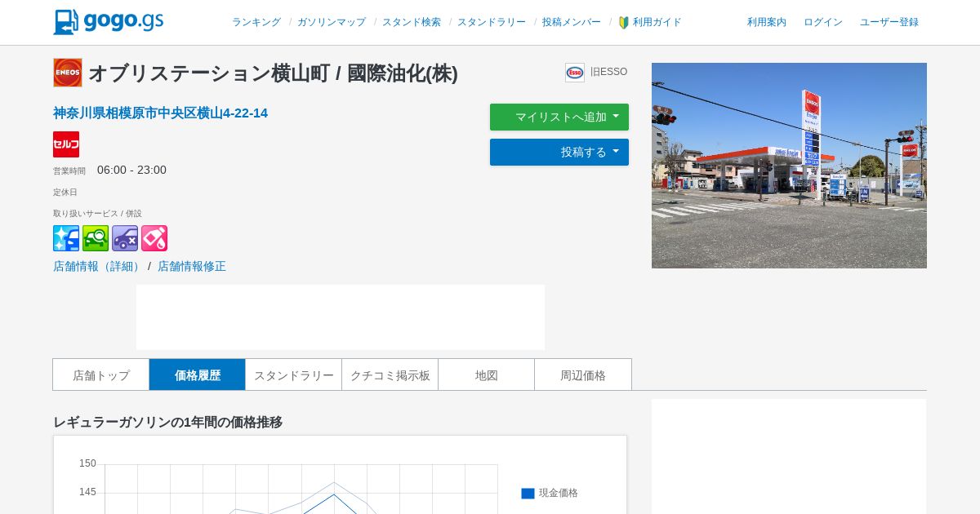This screenshot has height=514, width=980.
Task: Click the purple car repair icon
Action: tap(125, 238)
